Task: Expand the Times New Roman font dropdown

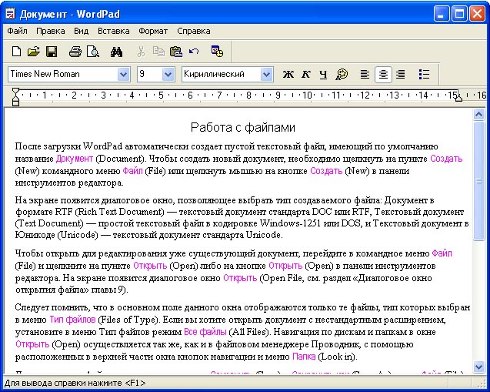Action: [123, 74]
